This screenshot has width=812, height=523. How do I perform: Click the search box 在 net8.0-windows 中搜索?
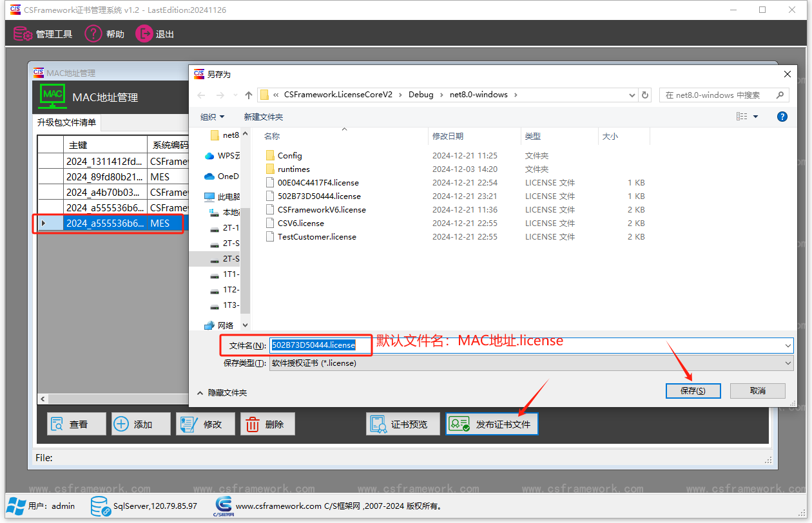click(724, 95)
